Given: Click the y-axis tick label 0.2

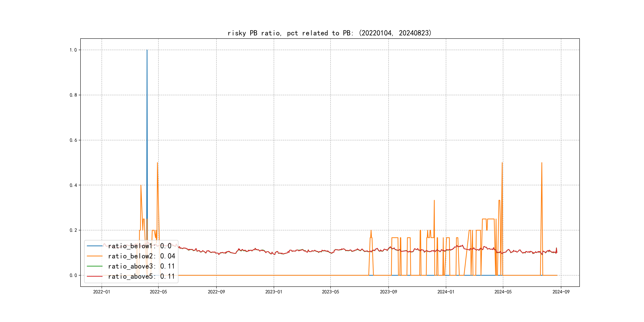Looking at the screenshot, I should pyautogui.click(x=73, y=230).
